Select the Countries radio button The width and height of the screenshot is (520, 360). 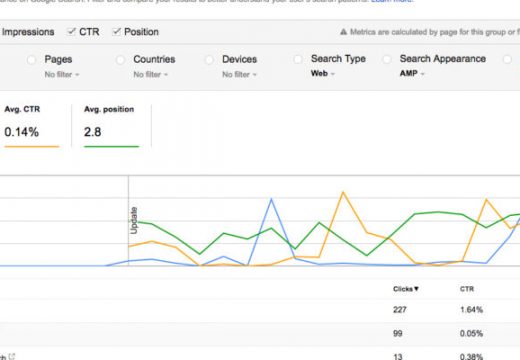(120, 60)
